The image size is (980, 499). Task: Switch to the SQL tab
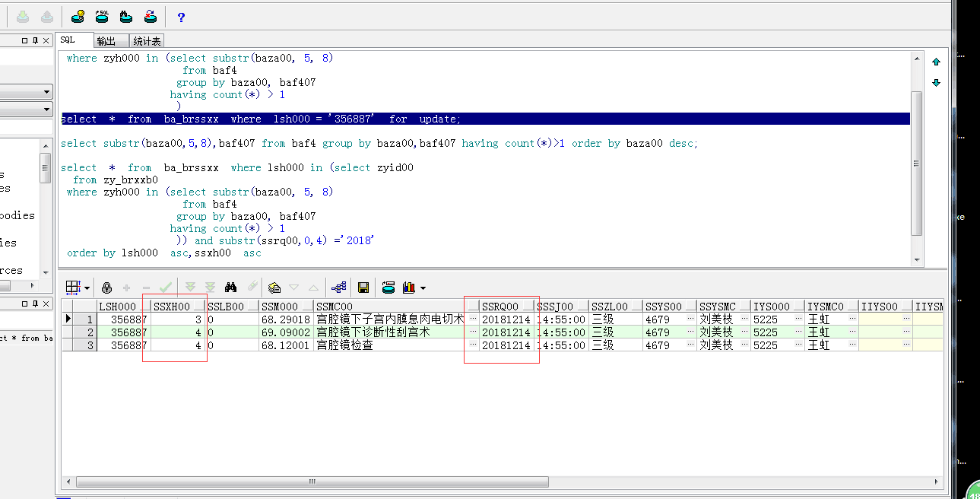click(x=75, y=40)
